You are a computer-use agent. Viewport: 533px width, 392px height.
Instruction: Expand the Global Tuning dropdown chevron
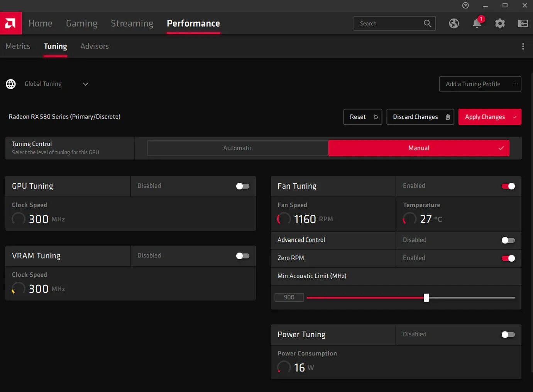[86, 84]
